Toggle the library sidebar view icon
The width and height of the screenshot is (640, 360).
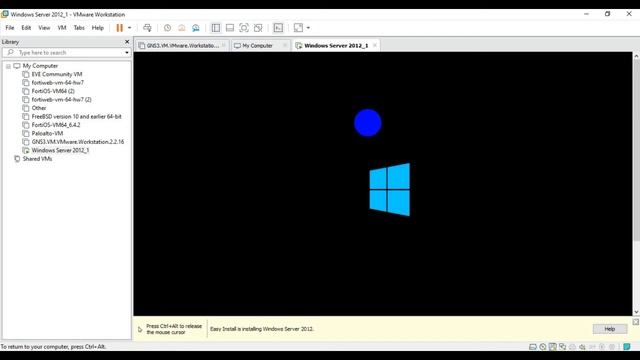tap(216, 28)
